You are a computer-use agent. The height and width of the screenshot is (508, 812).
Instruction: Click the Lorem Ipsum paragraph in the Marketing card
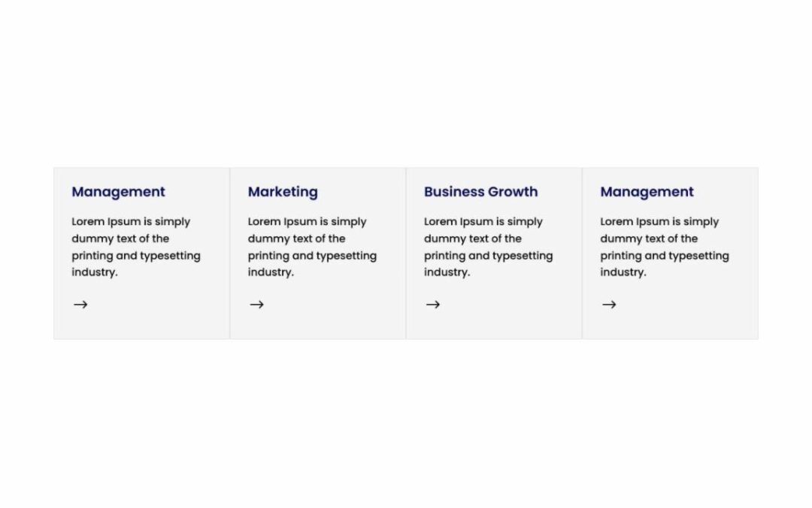tap(312, 247)
